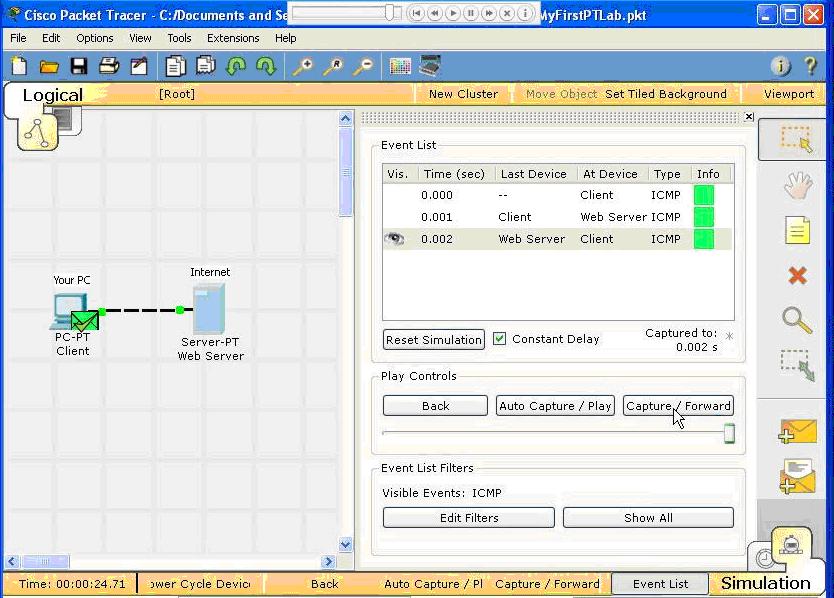Switch to Realtime mode clock icon
Image resolution: width=834 pixels, height=598 pixels.
[x=764, y=559]
